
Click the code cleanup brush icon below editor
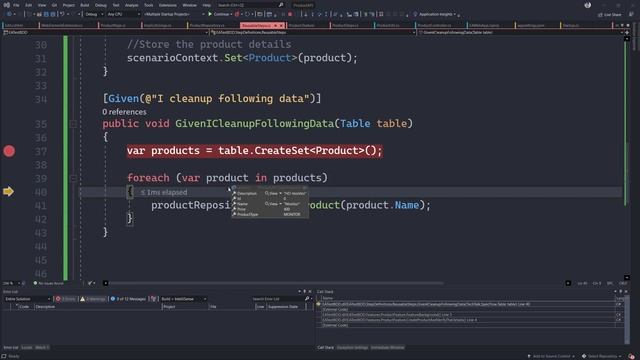[x=90, y=283]
